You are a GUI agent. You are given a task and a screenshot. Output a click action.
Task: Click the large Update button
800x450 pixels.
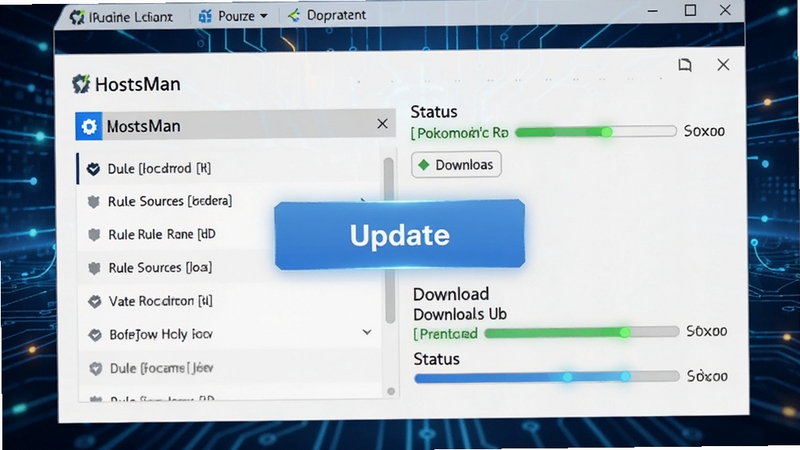pyautogui.click(x=399, y=235)
